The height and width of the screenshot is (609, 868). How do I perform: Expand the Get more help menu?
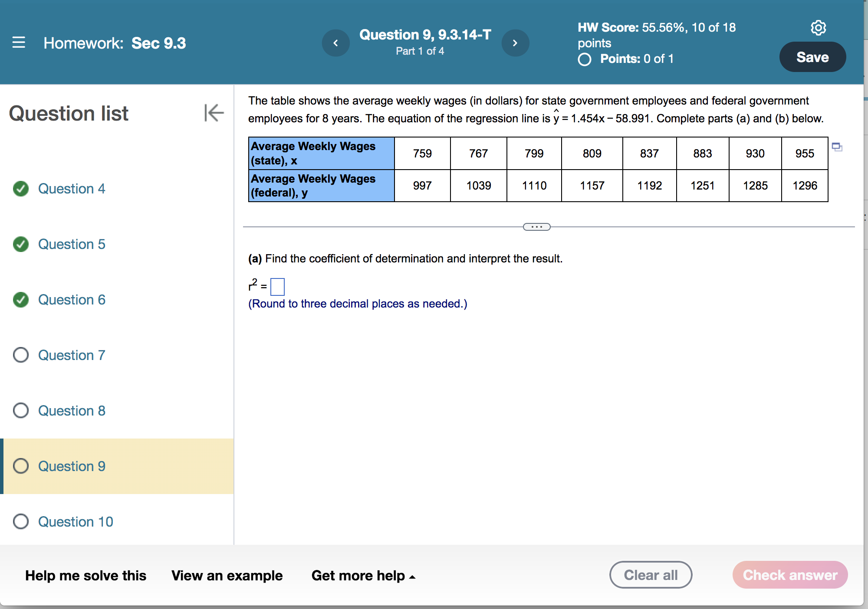point(363,576)
